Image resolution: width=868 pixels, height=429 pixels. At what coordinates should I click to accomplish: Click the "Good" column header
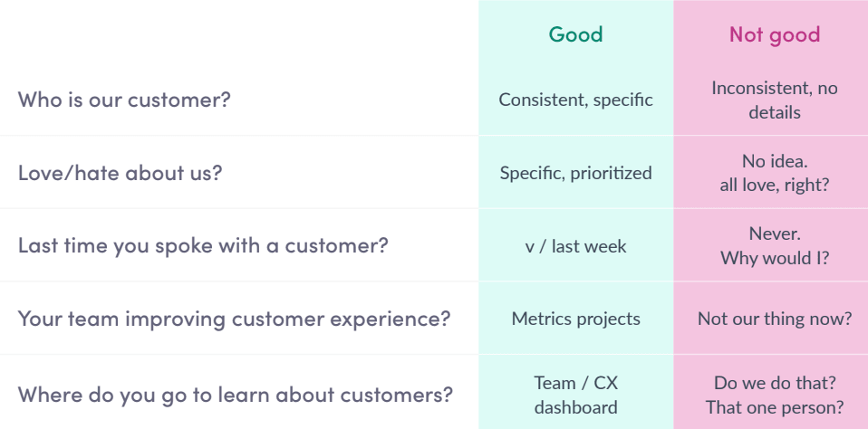pyautogui.click(x=575, y=34)
